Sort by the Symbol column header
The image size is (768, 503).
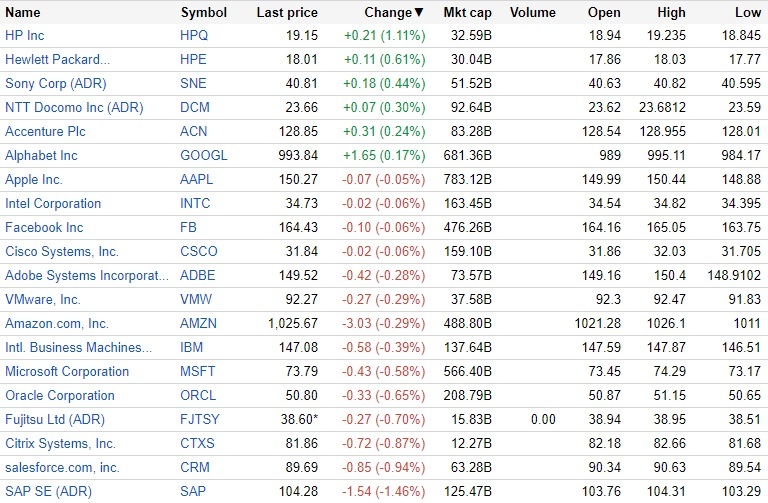204,13
